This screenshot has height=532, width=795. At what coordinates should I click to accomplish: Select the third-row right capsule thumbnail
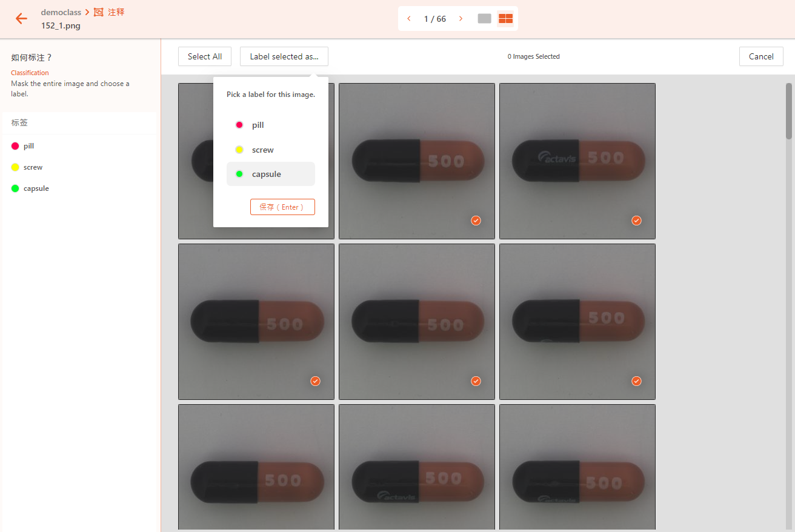tap(577, 467)
